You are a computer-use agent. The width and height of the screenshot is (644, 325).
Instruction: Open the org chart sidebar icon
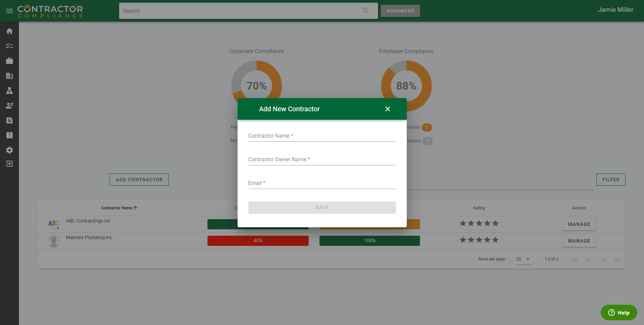click(x=9, y=91)
